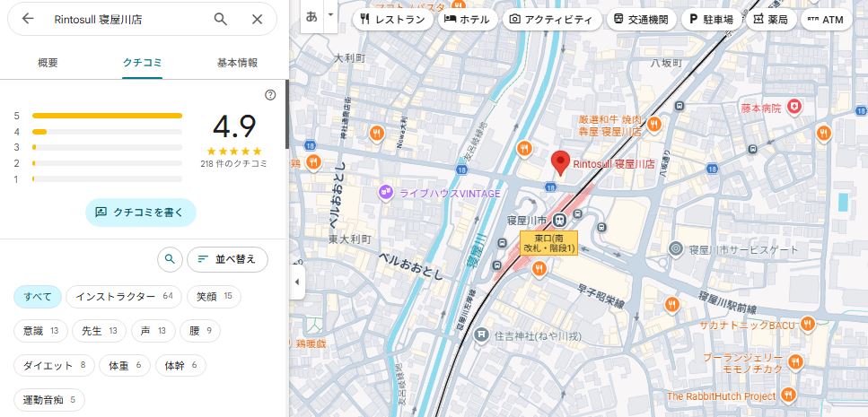This screenshot has height=417, width=868.
Task: Click the 寝屋川市 station icon
Action: 559,219
